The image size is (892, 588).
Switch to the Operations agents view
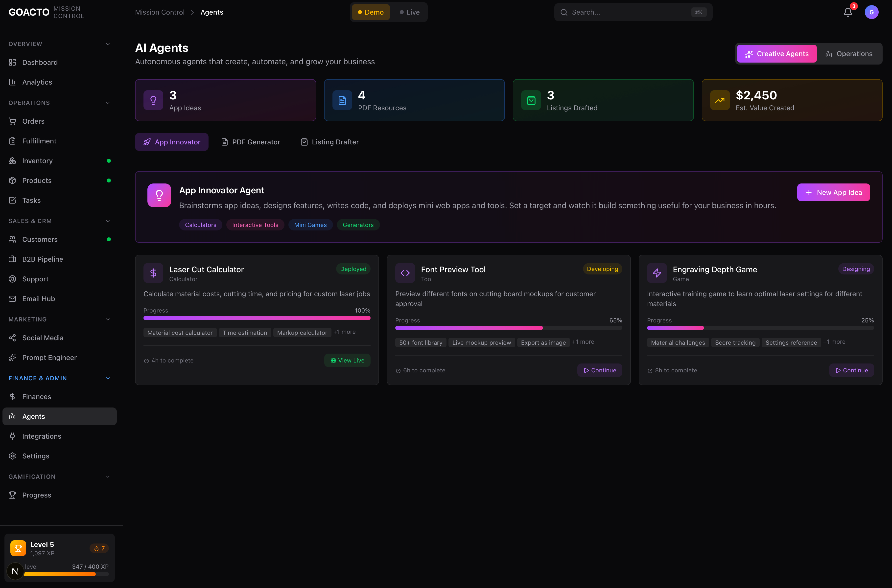click(848, 54)
